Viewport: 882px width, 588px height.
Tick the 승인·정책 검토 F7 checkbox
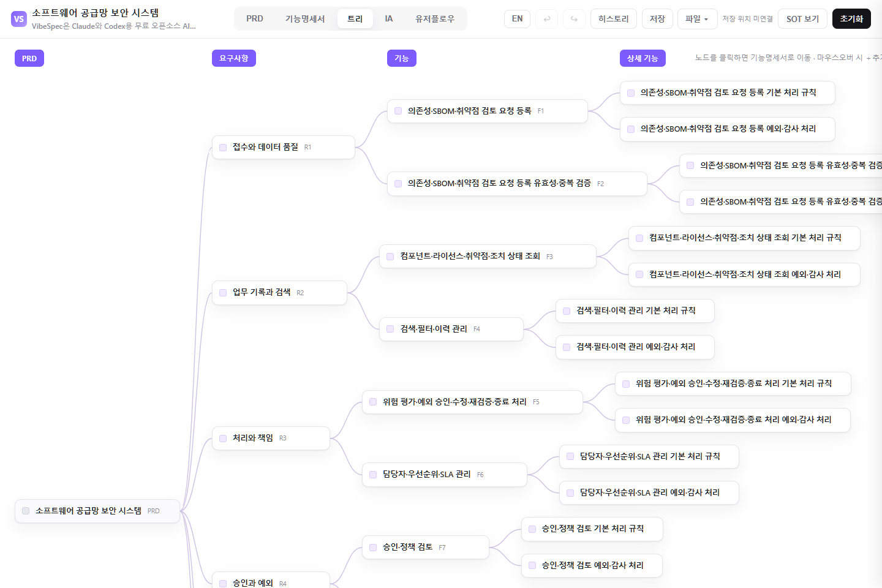pyautogui.click(x=373, y=548)
